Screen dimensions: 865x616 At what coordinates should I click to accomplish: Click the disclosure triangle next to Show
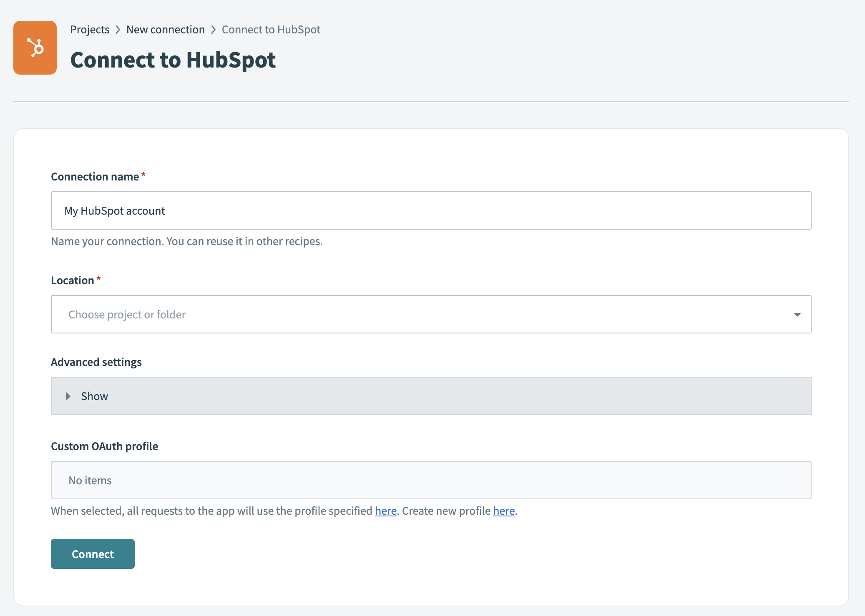tap(68, 396)
